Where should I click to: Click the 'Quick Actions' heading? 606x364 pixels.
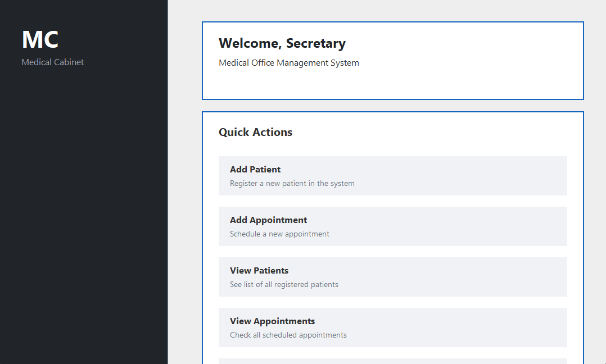click(x=255, y=132)
